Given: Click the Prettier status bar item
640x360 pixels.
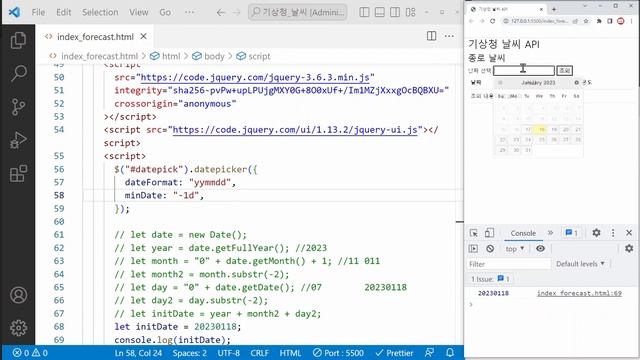Looking at the screenshot, I should [394, 353].
